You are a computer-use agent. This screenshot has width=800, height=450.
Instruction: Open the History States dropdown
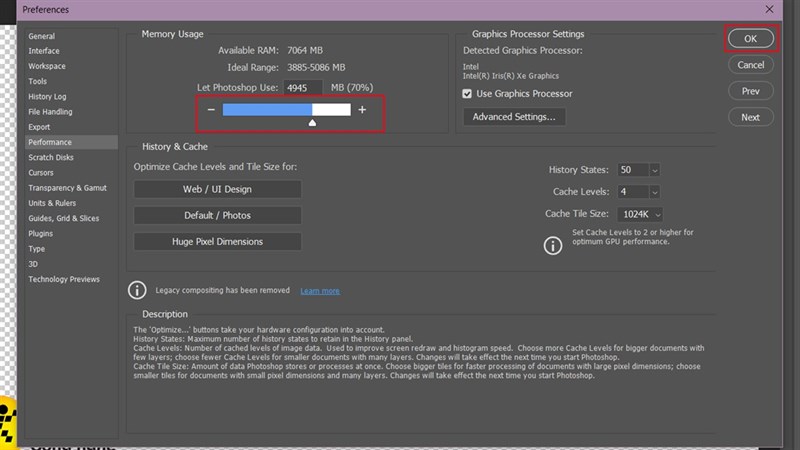tap(655, 170)
